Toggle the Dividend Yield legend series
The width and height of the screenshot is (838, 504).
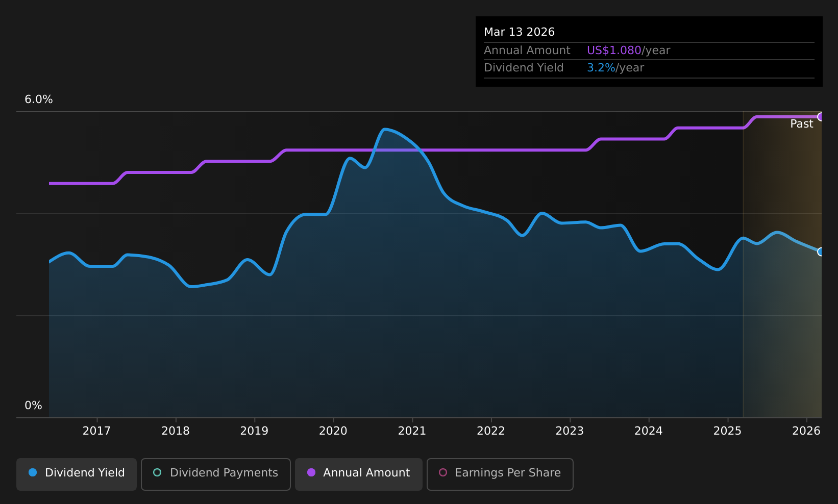77,474
